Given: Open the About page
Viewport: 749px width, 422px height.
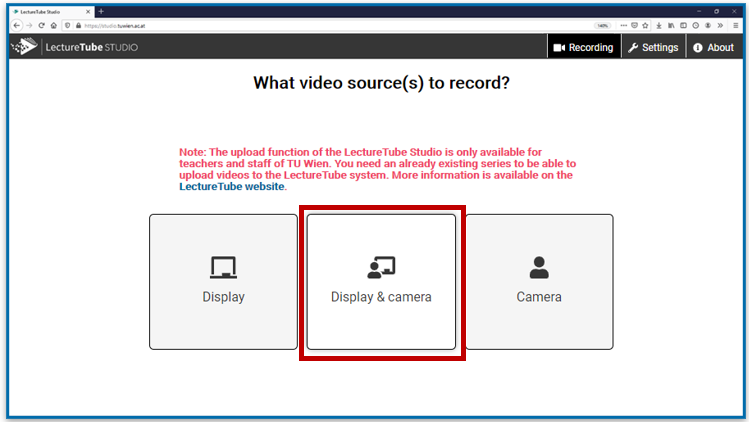Looking at the screenshot, I should pyautogui.click(x=714, y=47).
